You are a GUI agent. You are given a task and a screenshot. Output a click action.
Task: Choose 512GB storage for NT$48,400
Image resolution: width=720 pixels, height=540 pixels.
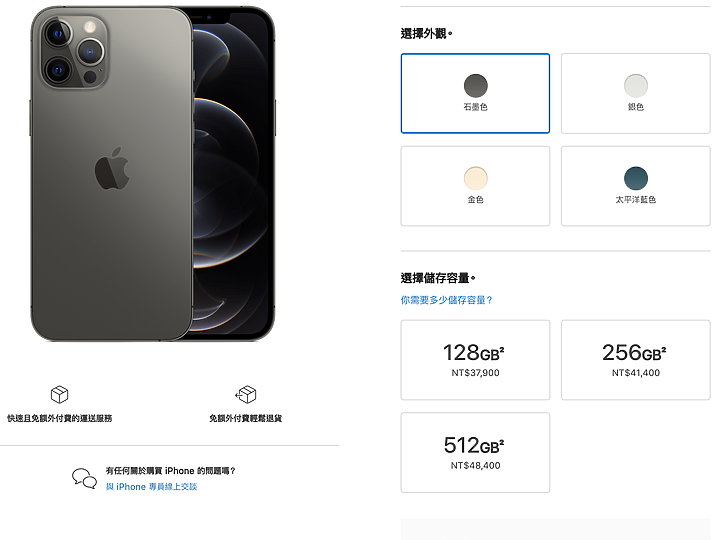coord(475,453)
